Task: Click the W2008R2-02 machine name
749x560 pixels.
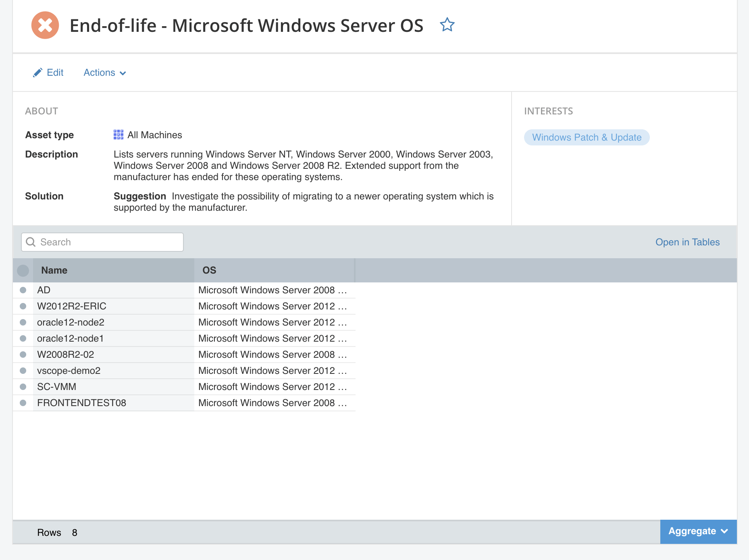Action: pos(65,355)
